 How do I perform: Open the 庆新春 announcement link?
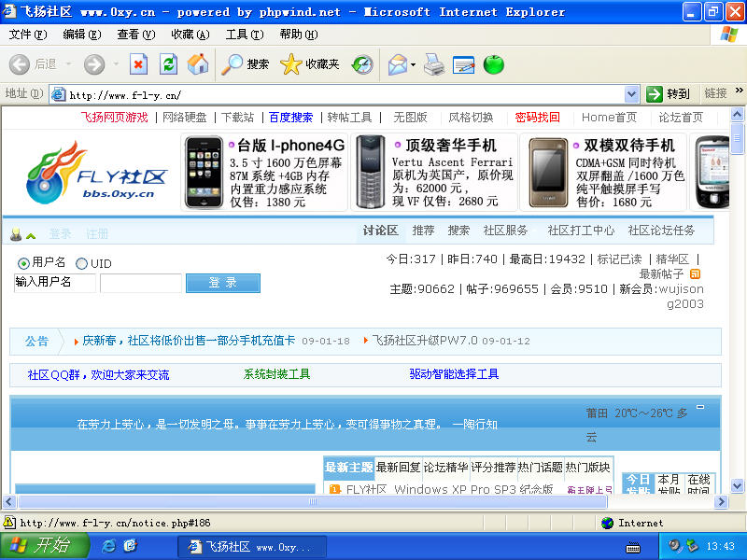click(189, 341)
